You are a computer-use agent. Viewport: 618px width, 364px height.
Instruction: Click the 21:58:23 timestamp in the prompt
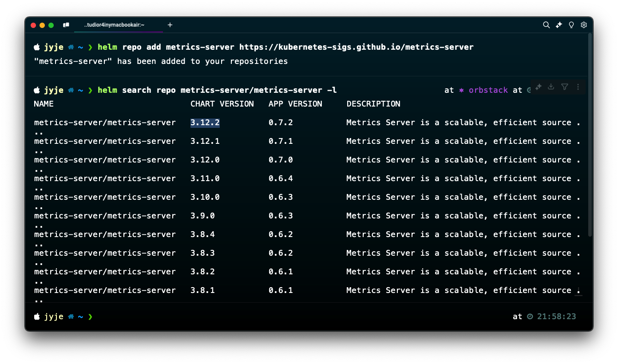tap(556, 317)
